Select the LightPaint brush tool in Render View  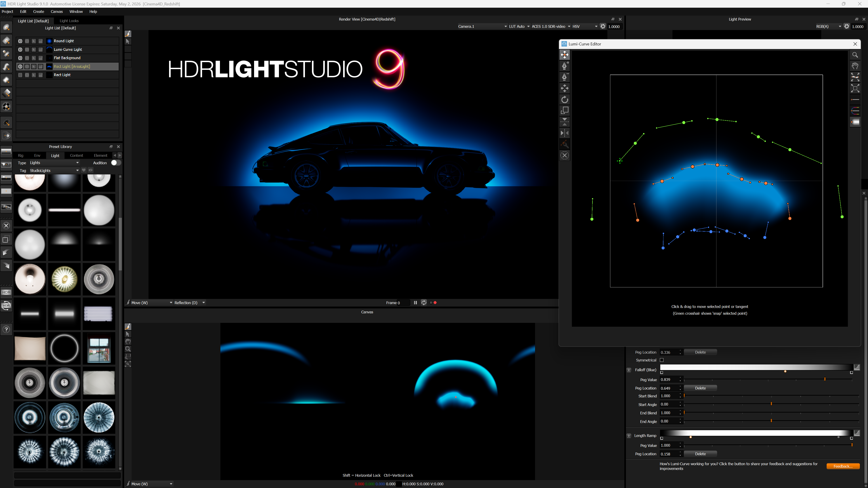[128, 34]
